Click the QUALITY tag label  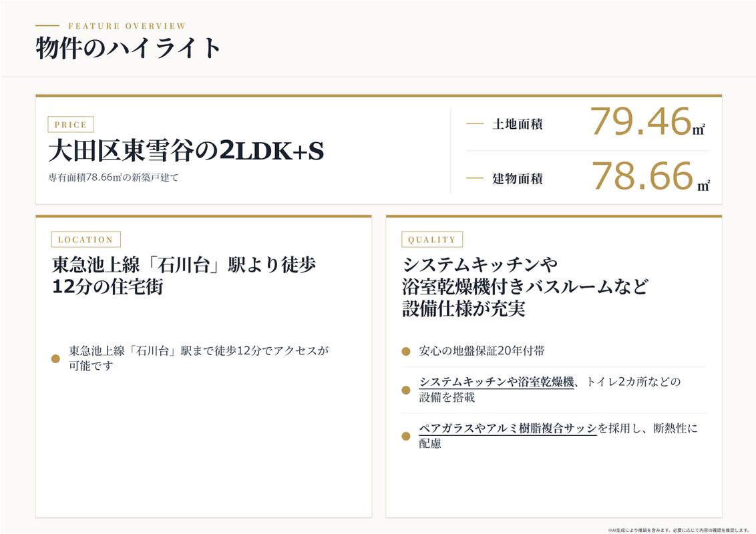coord(432,240)
